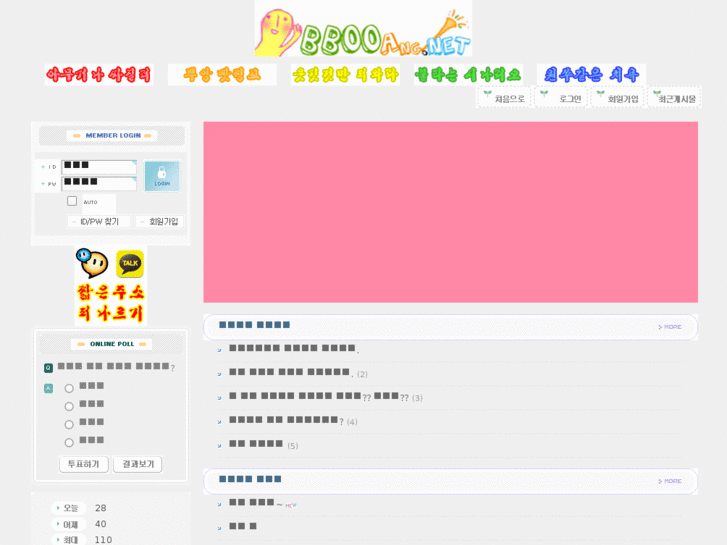Image resolution: width=727 pixels, height=545 pixels.
Task: Open the first board post without comment count
Action: click(294, 348)
